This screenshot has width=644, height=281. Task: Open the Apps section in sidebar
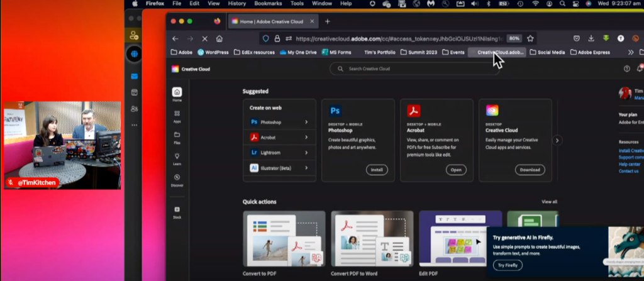pyautogui.click(x=177, y=116)
